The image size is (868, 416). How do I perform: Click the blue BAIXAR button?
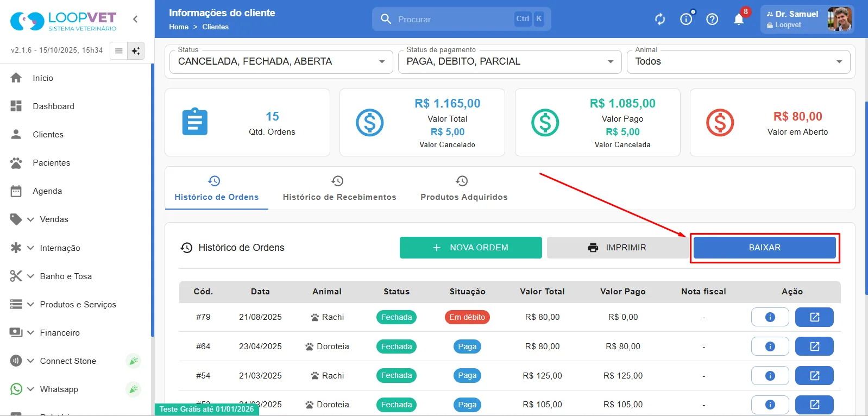[x=765, y=248]
